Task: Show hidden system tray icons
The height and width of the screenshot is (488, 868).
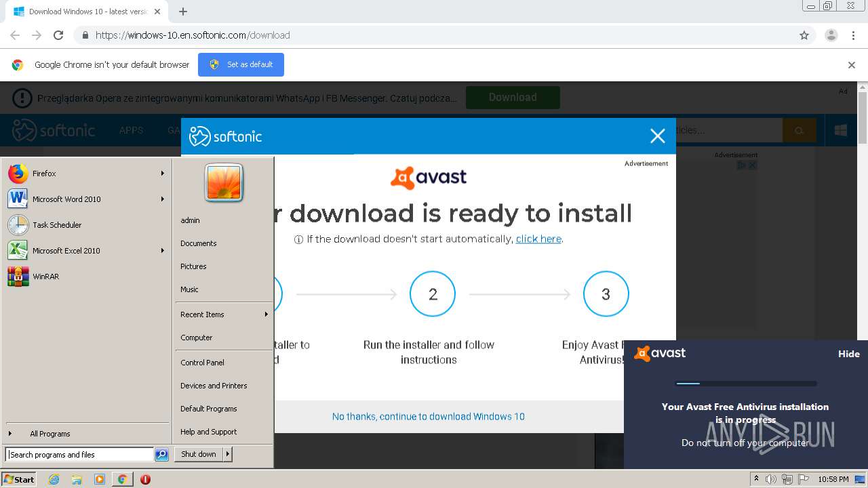Action: coord(756,479)
